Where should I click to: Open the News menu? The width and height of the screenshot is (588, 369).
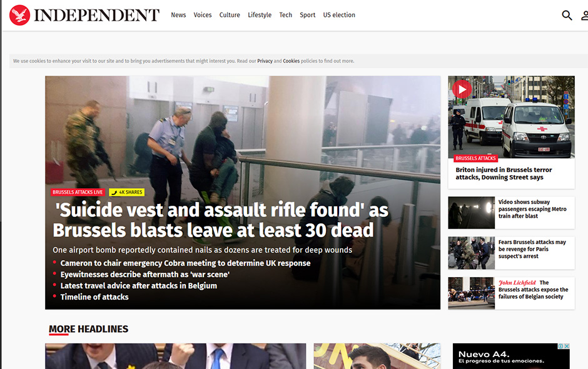click(178, 15)
